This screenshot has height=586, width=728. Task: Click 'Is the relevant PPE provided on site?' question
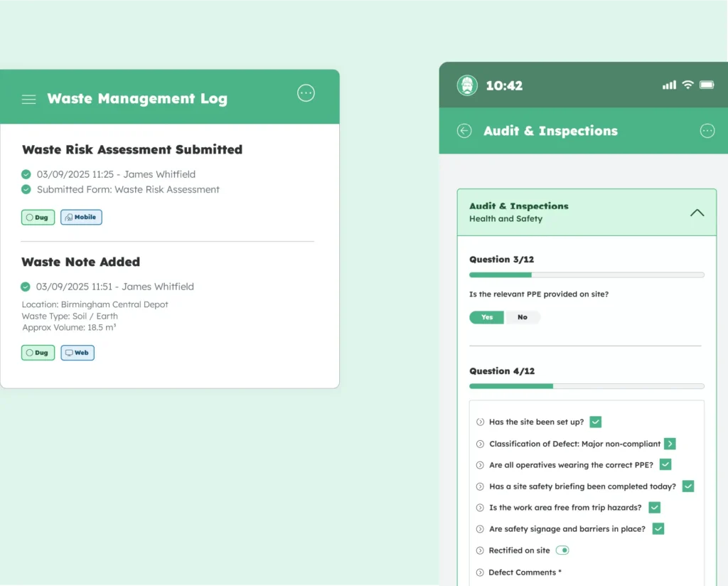[x=539, y=294]
